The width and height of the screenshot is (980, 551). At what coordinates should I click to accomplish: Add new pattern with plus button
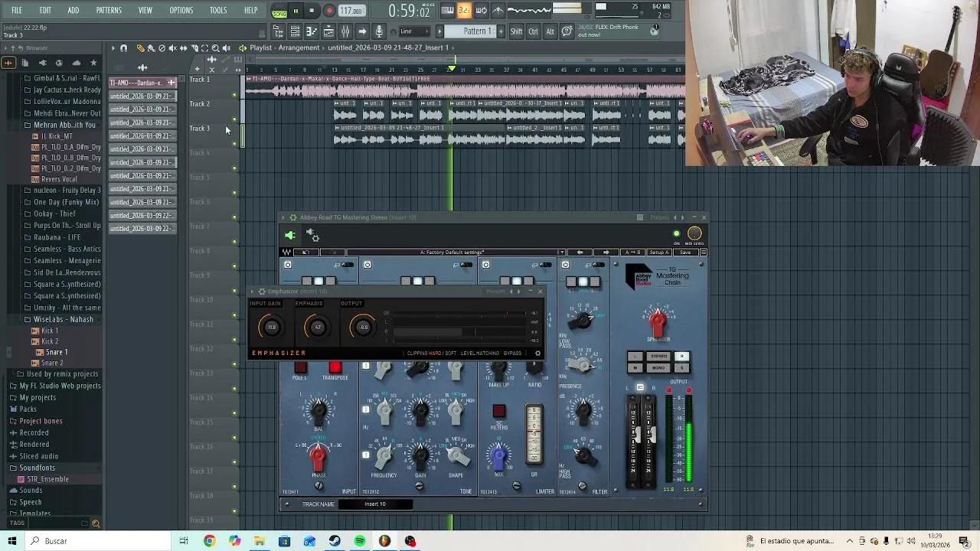[x=502, y=31]
